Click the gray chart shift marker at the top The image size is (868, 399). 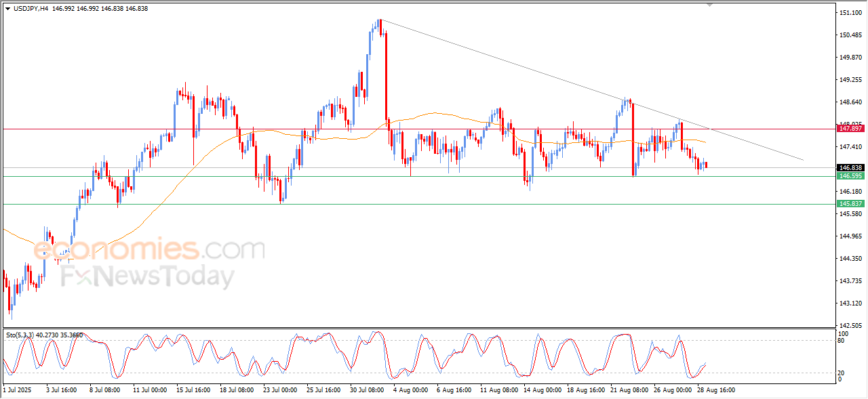710,5
